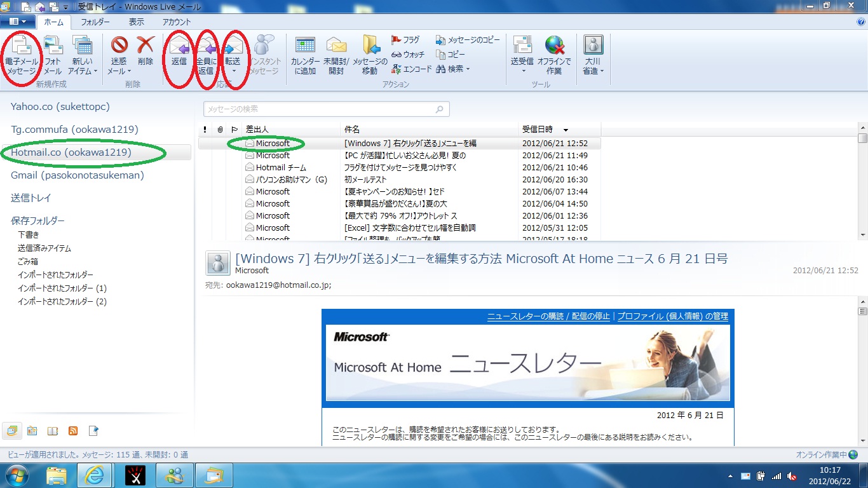Open the ごみ箱 folder

(28, 262)
